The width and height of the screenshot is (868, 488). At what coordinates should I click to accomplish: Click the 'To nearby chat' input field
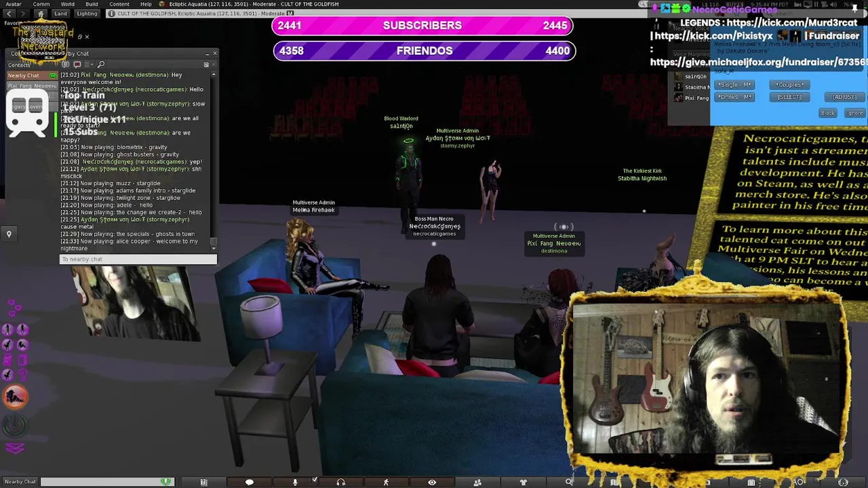point(138,259)
